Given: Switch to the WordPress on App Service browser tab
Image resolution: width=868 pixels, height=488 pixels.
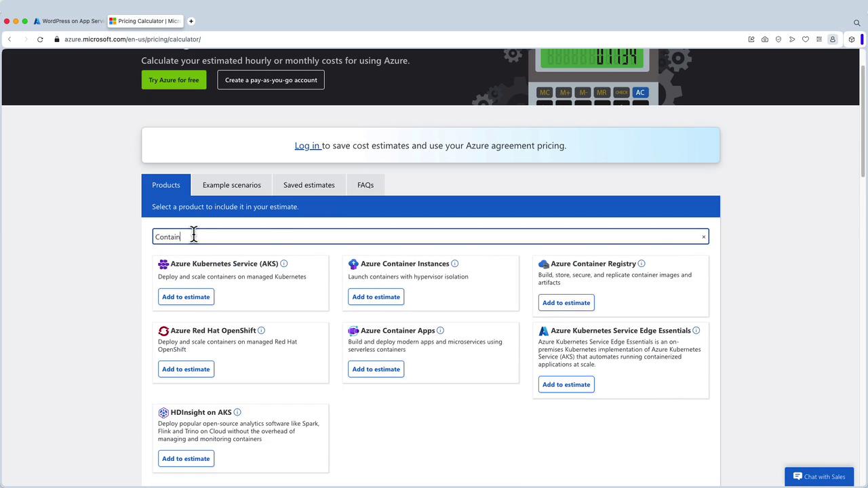Looking at the screenshot, I should click(x=68, y=21).
